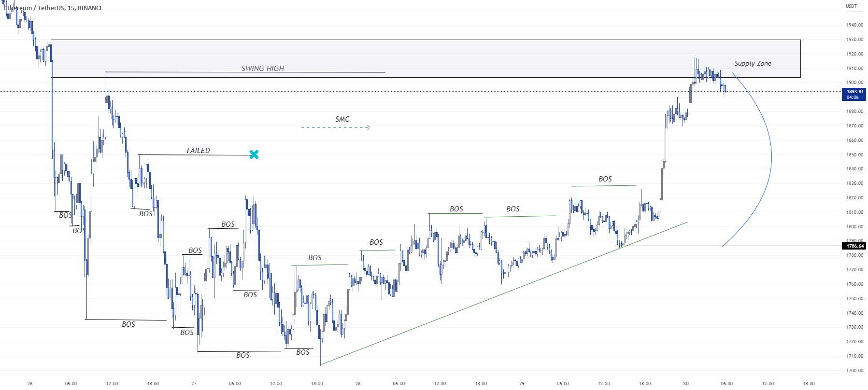
Task: Click the 1700.00 price axis label
Action: 854,371
